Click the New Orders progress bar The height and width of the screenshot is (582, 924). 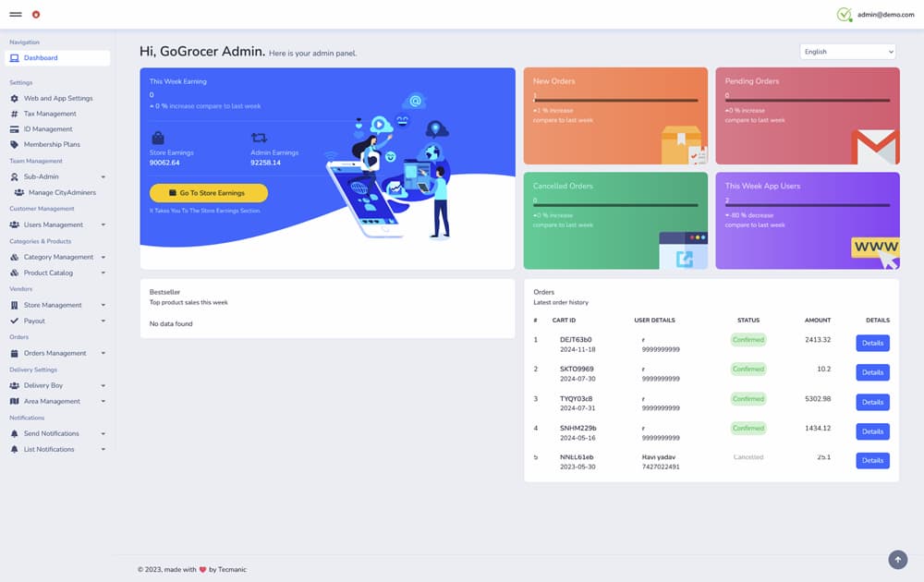615,101
